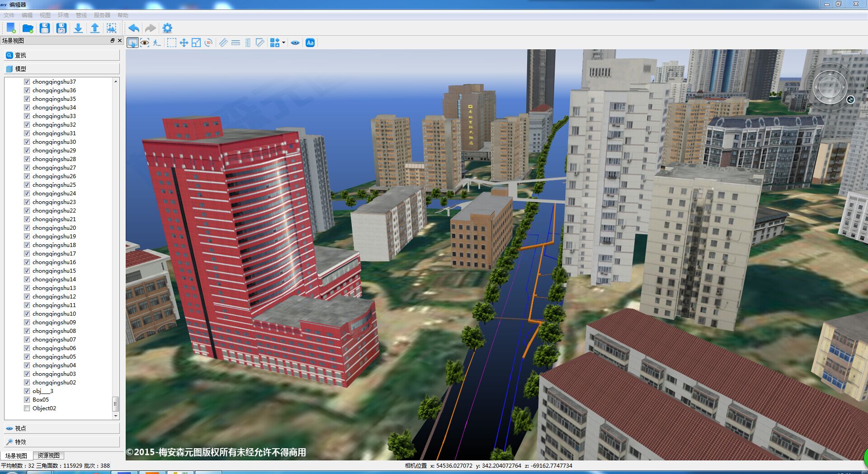Image resolution: width=868 pixels, height=474 pixels.
Task: Switch to the 资源视图 tab
Action: click(48, 455)
